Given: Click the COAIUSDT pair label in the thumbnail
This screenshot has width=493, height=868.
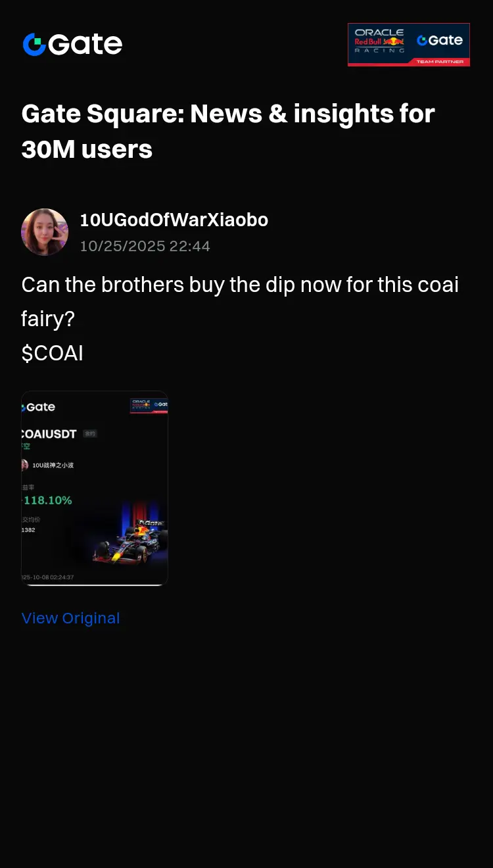Looking at the screenshot, I should tap(49, 434).
